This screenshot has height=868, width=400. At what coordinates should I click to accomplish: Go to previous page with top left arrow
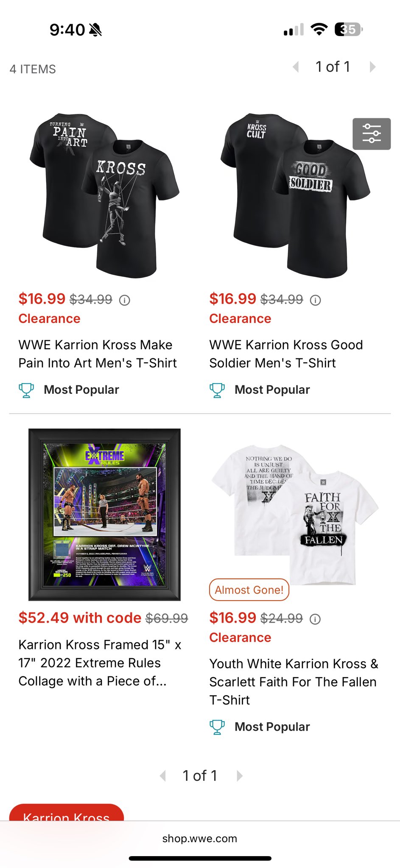(296, 67)
